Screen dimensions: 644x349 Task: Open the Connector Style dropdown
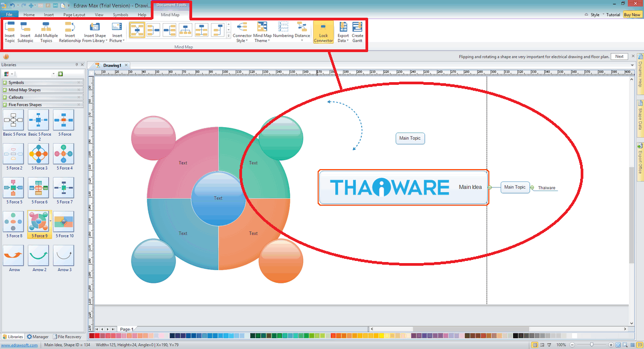(x=242, y=32)
